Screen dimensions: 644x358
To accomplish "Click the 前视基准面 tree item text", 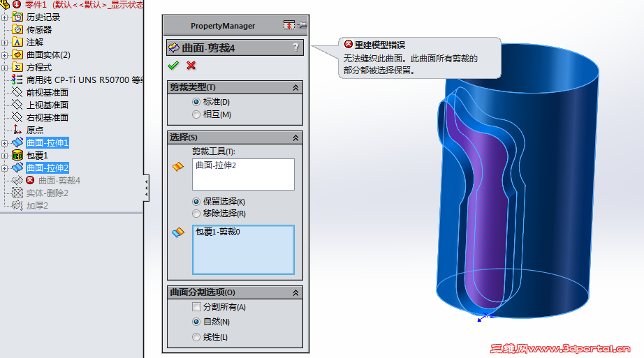I will pos(47,92).
